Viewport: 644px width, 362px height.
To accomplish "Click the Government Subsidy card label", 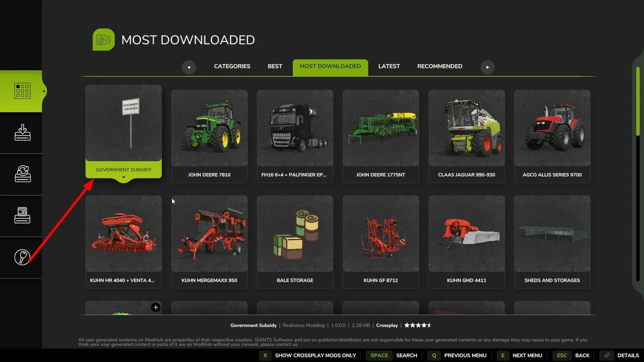I will click(x=123, y=170).
